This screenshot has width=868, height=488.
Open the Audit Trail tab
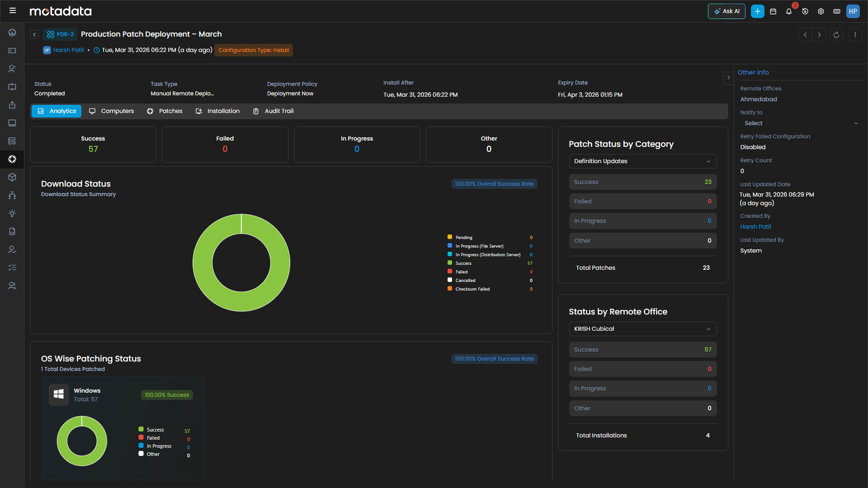273,111
